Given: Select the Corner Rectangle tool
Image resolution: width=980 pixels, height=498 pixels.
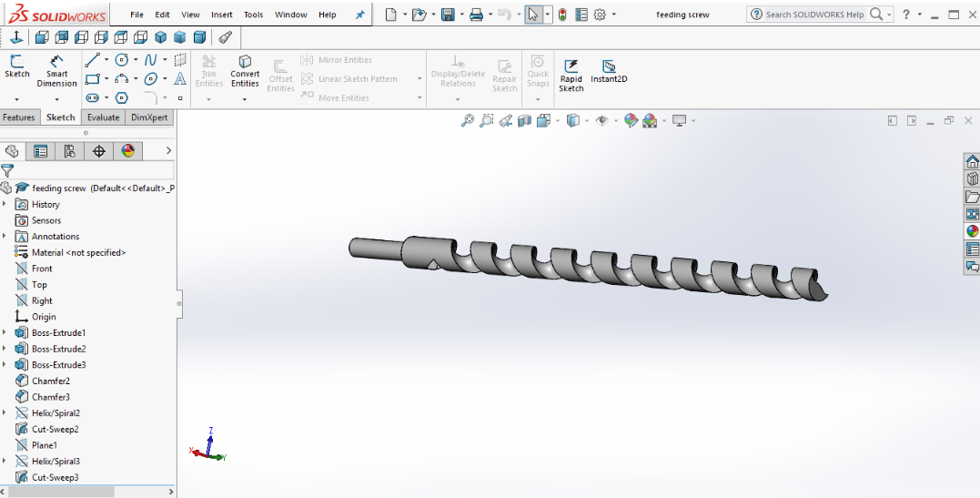Looking at the screenshot, I should point(93,79).
